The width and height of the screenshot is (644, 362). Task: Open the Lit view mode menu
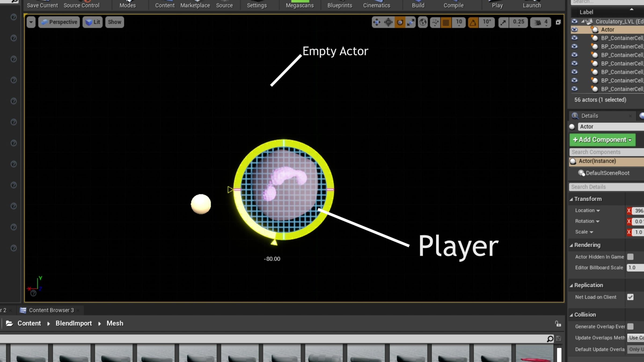[93, 22]
